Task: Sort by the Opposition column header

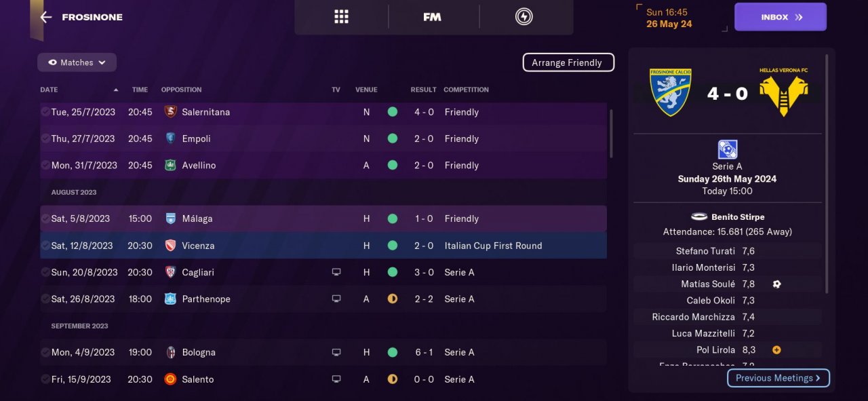Action: 181,90
